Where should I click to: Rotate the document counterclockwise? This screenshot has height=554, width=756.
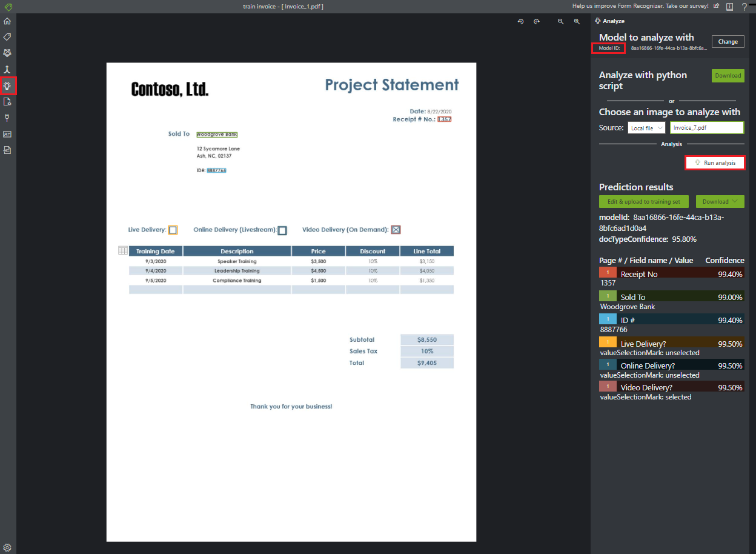520,21
